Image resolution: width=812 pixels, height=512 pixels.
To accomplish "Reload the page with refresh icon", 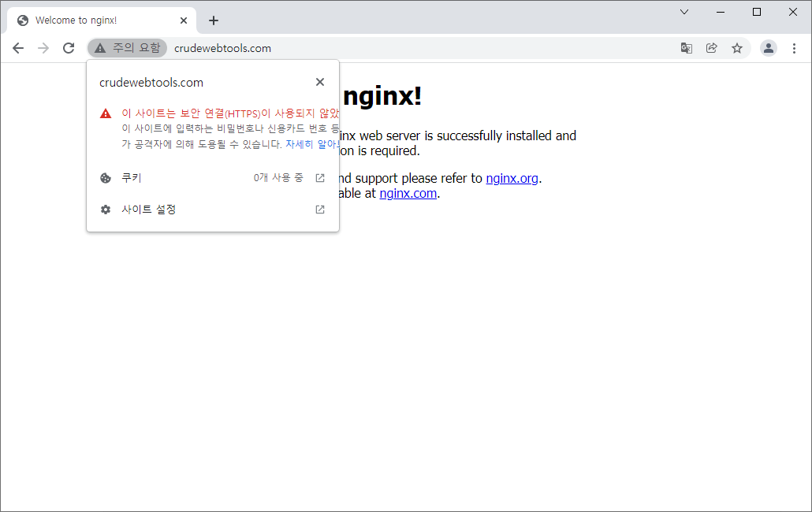I will coord(69,48).
